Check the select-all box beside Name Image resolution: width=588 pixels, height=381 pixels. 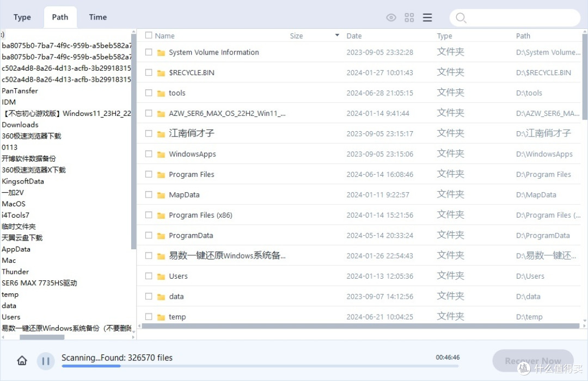point(149,35)
